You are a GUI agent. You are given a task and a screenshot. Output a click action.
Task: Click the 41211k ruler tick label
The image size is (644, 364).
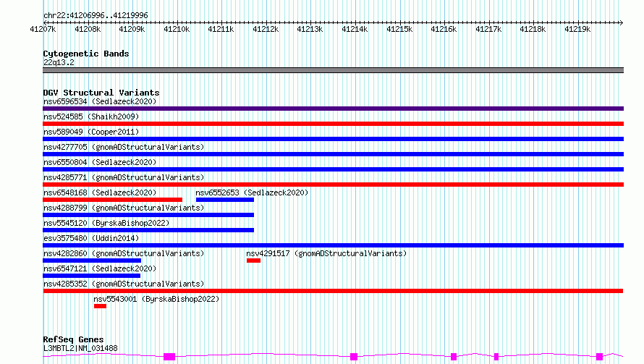click(221, 29)
